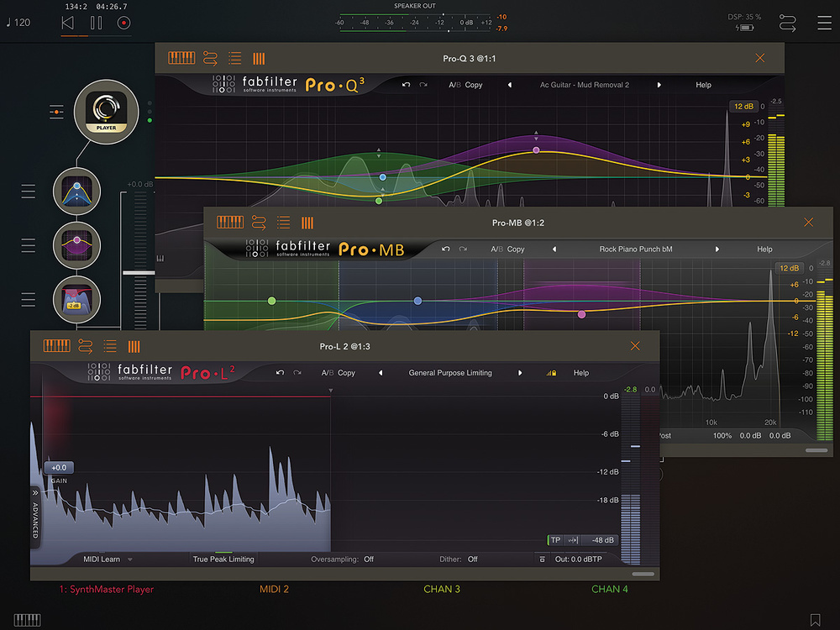
Task: Select next preset in Pro-MB
Action: [x=717, y=249]
